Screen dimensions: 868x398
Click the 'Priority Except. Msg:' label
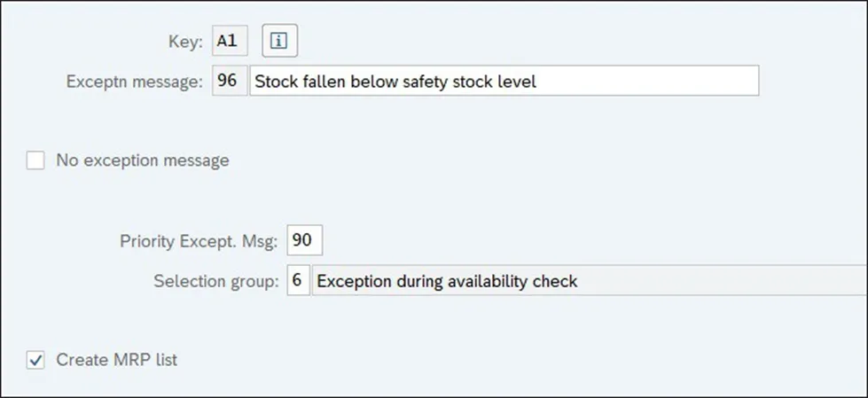point(199,240)
